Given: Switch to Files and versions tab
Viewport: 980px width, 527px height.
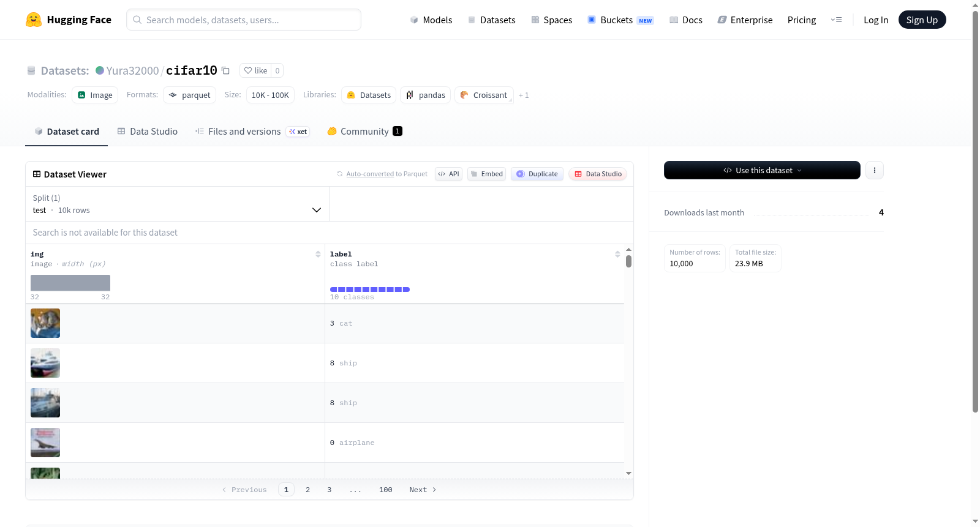Looking at the screenshot, I should pos(252,131).
